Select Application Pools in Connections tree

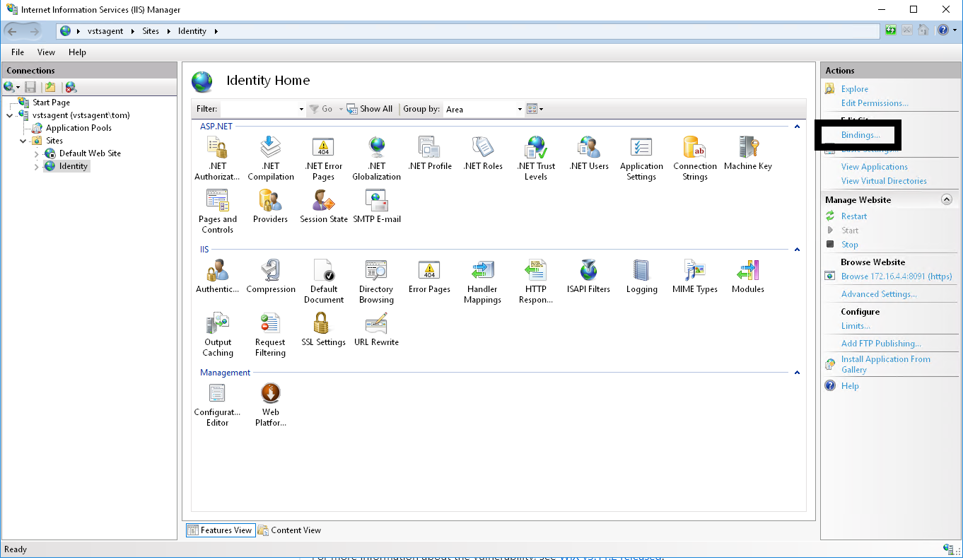point(78,128)
